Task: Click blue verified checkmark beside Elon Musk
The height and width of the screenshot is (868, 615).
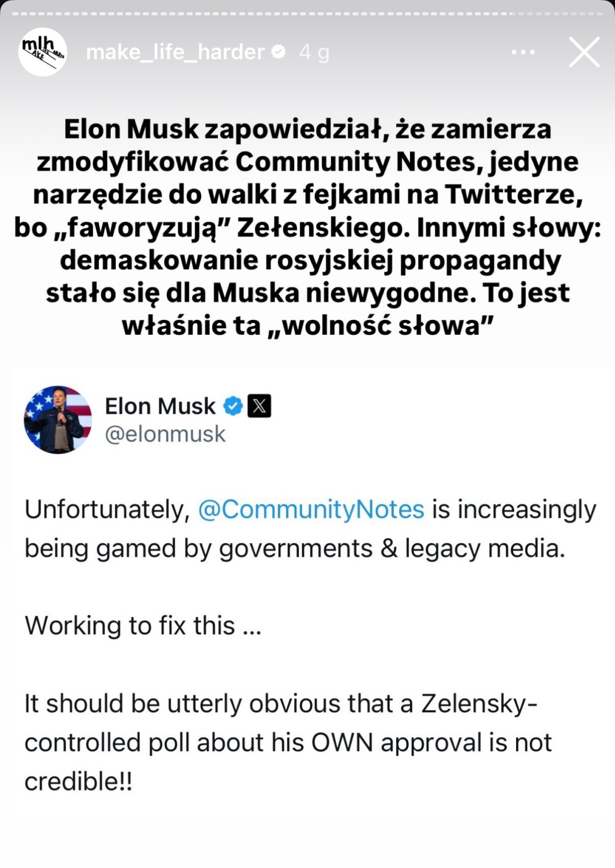Action: [x=234, y=407]
